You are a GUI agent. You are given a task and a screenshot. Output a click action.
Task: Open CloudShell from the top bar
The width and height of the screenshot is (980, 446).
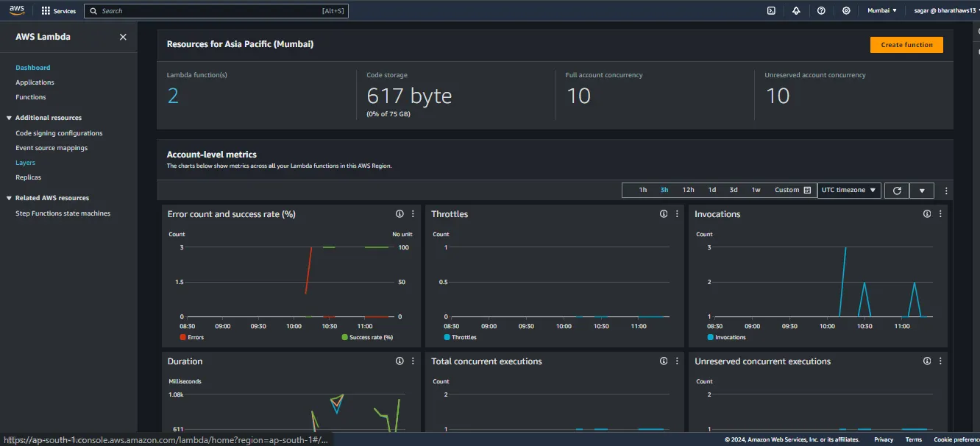click(x=771, y=11)
